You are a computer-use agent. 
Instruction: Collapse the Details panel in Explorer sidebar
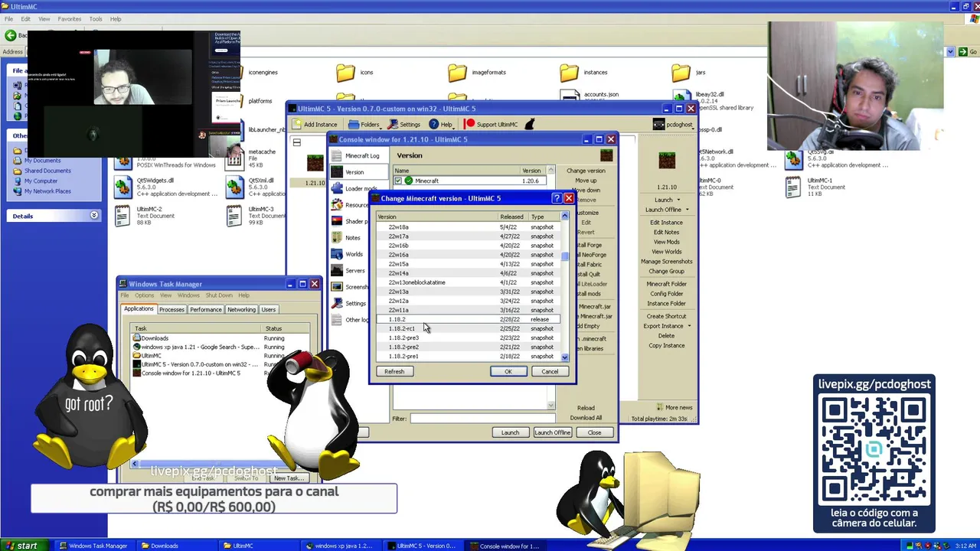coord(94,216)
